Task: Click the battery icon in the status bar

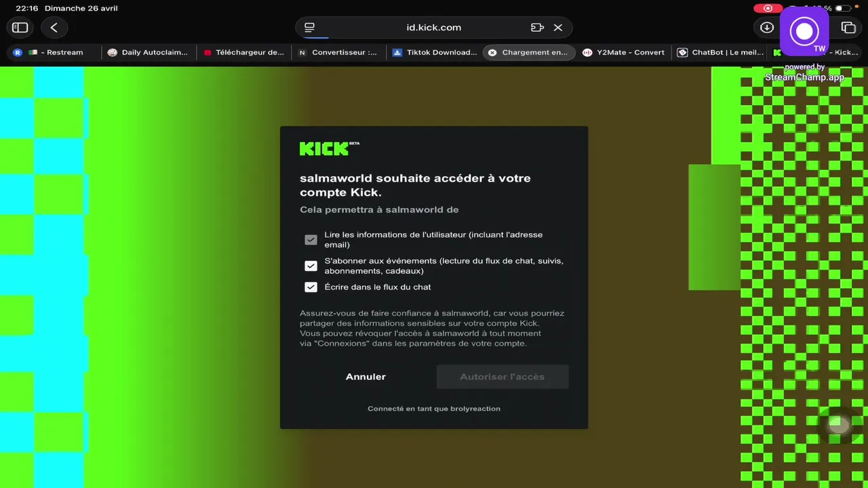Action: [x=843, y=8]
